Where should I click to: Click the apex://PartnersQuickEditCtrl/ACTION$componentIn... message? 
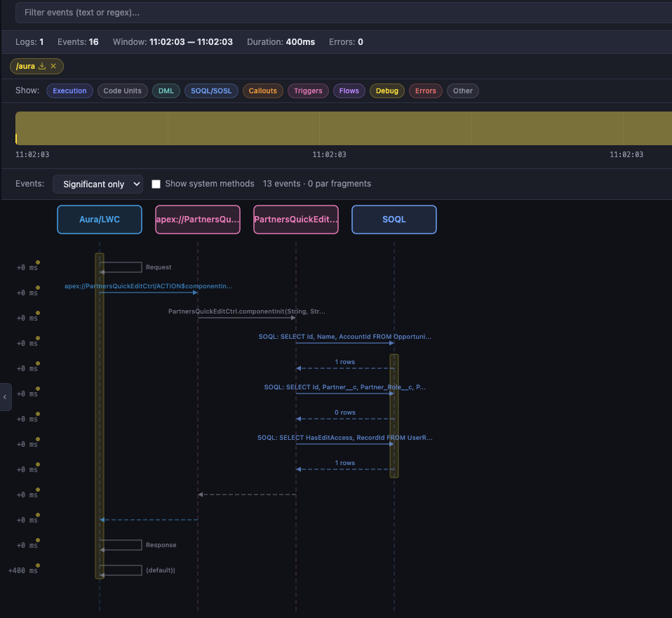(148, 286)
